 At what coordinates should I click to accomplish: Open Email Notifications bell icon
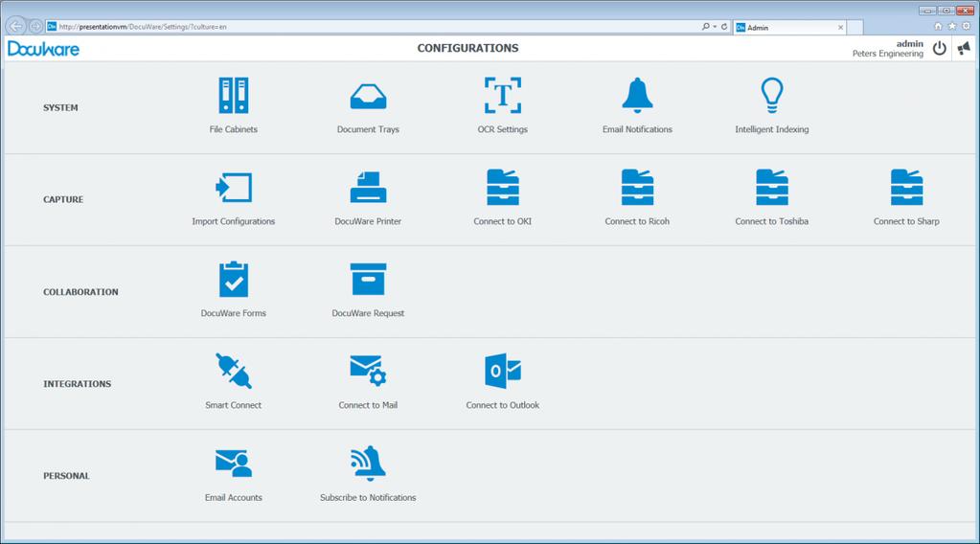pyautogui.click(x=637, y=96)
